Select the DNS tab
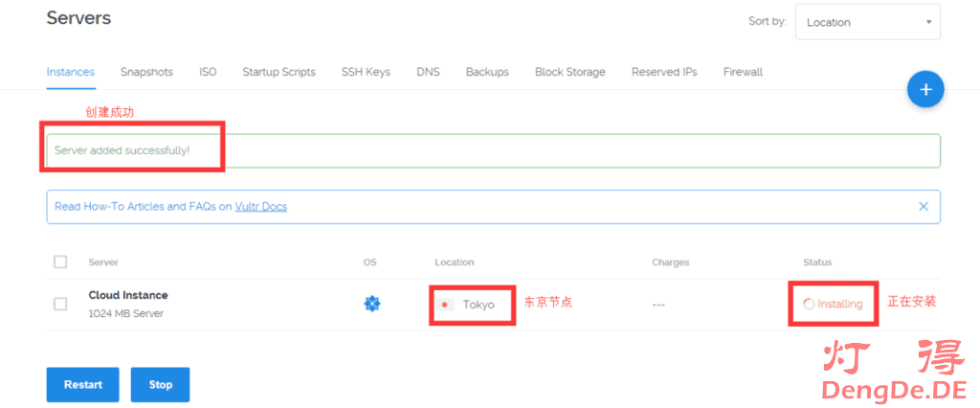The image size is (980, 408). 428,72
